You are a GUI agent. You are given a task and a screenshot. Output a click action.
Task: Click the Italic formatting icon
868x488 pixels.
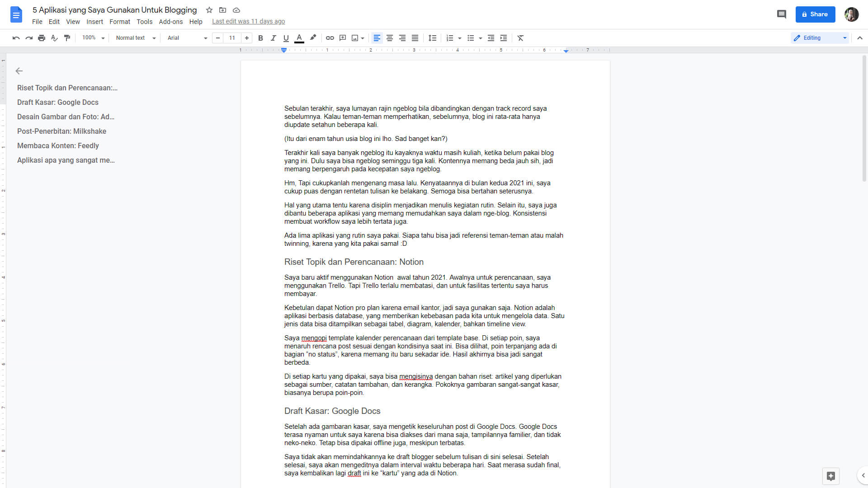tap(273, 38)
